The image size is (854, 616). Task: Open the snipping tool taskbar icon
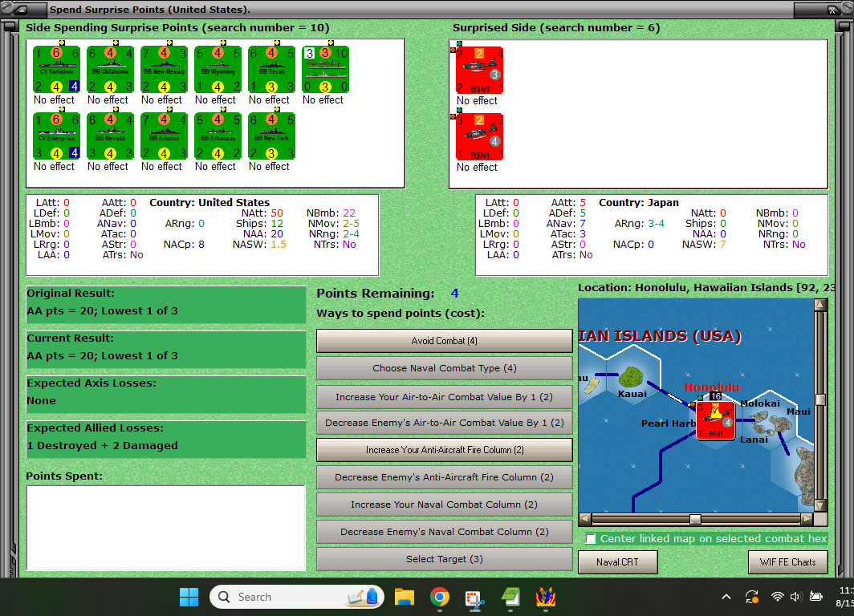[x=474, y=598]
